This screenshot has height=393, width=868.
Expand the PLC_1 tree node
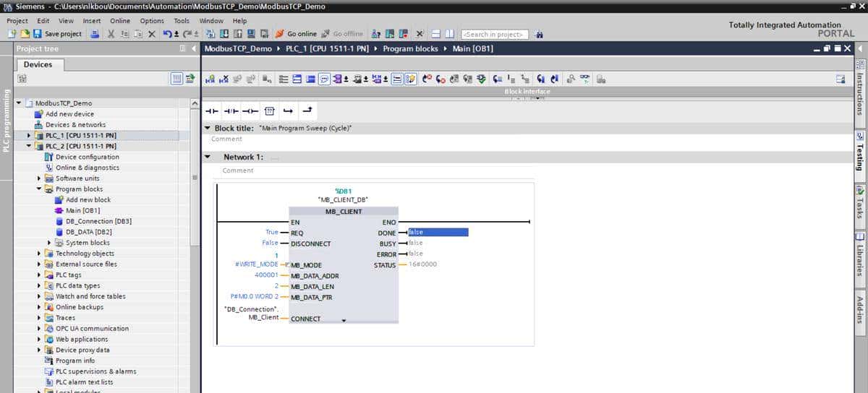tap(30, 135)
